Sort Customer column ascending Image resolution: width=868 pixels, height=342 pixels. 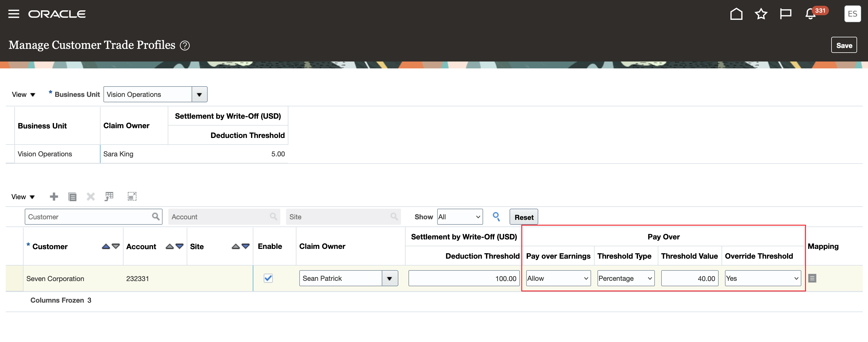(x=106, y=247)
